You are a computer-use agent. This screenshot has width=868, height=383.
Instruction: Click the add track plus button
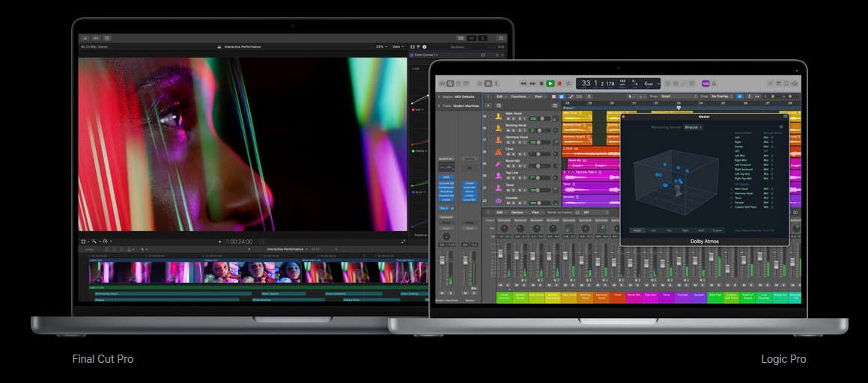[x=489, y=105]
